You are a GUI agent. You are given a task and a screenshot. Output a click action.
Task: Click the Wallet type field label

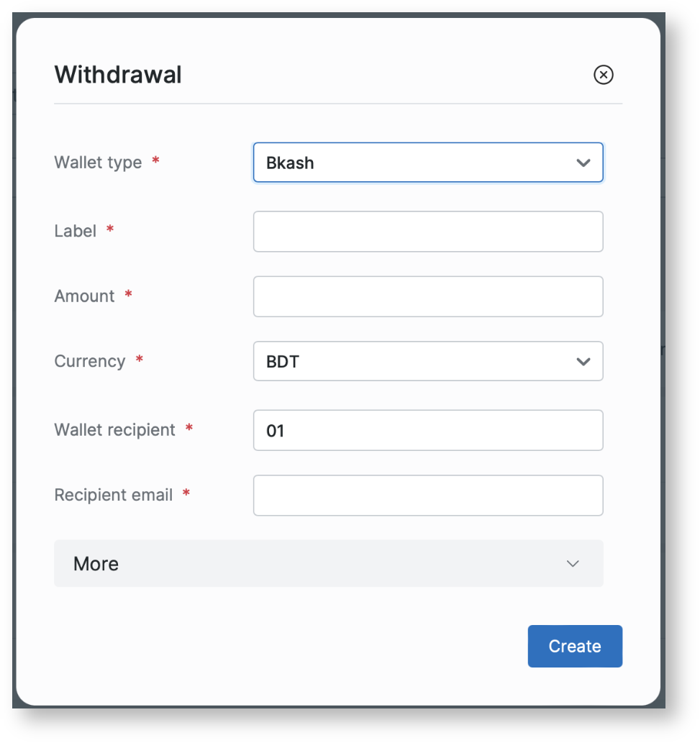pyautogui.click(x=98, y=163)
